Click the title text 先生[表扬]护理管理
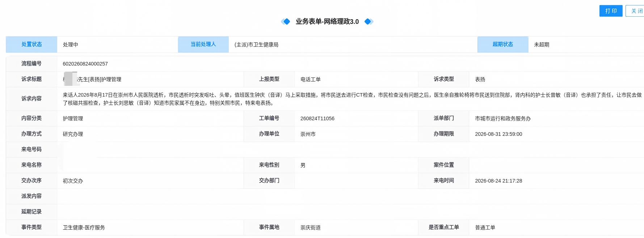Screen dimensions: 644x238 (99, 79)
